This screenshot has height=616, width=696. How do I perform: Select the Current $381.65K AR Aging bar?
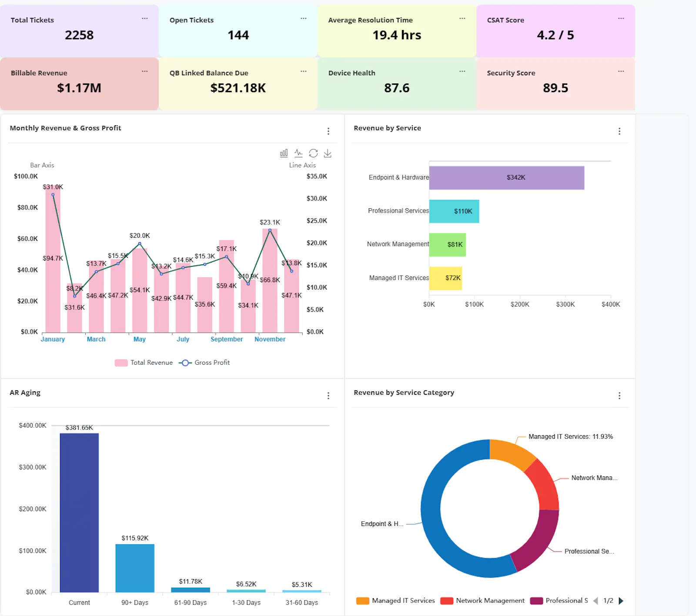(79, 513)
